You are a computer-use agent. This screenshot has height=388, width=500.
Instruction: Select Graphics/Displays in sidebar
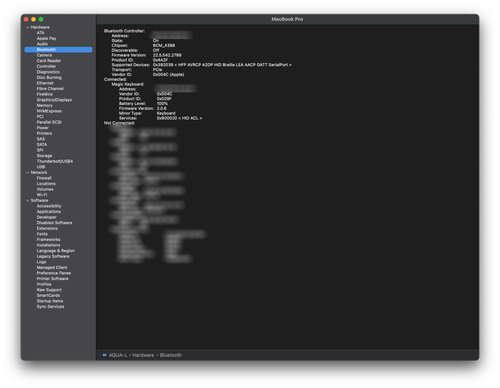54,100
